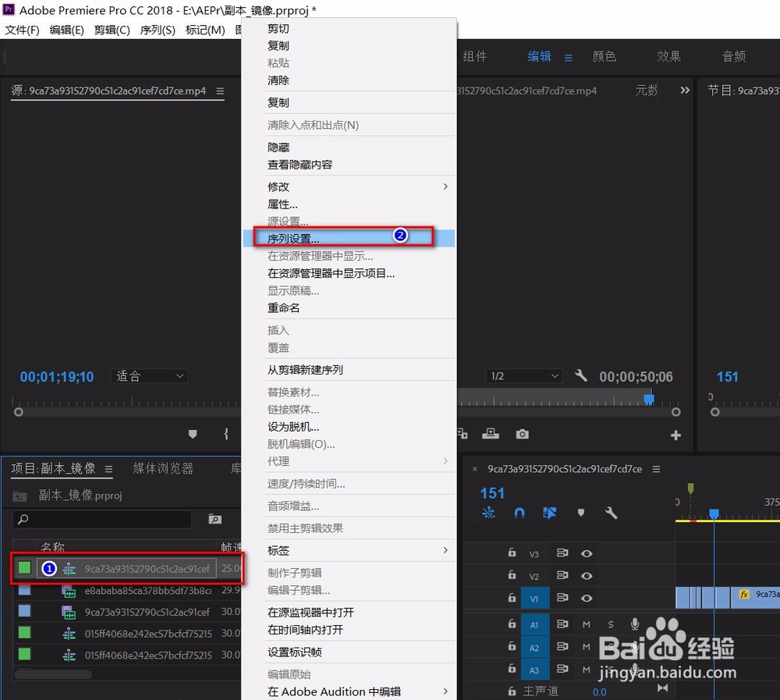The height and width of the screenshot is (700, 780).
Task: Click the export frame camera icon
Action: (523, 434)
